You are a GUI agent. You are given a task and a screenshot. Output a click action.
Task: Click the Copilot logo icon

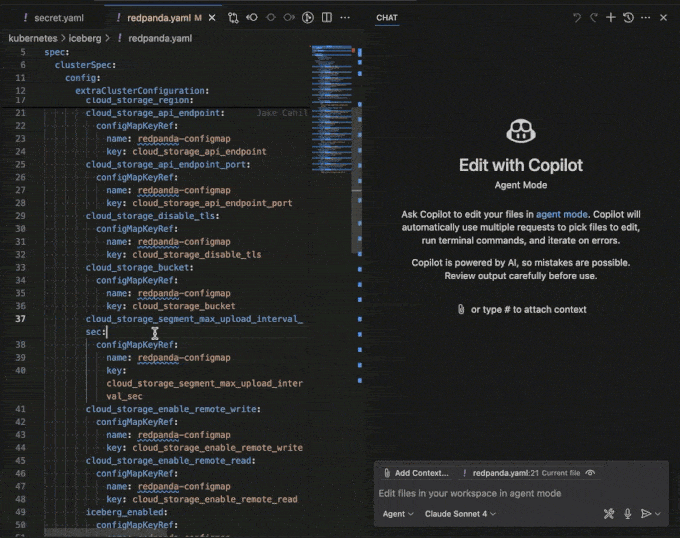pos(521,131)
